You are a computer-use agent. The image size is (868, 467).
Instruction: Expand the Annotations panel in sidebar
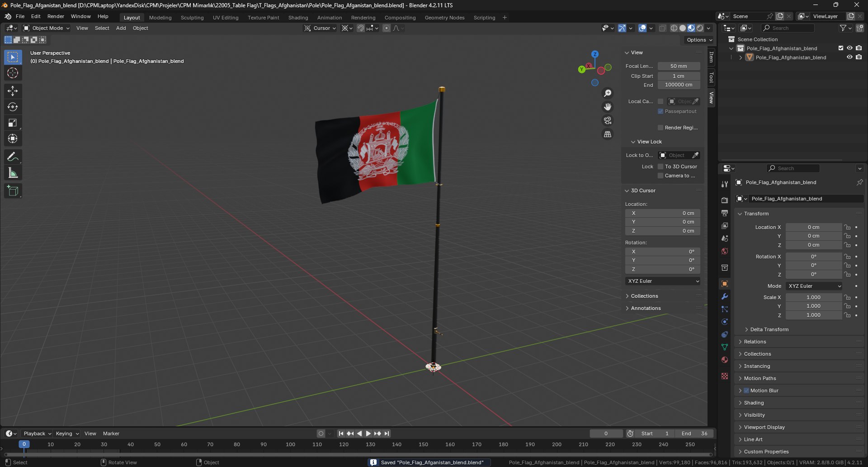tap(645, 308)
